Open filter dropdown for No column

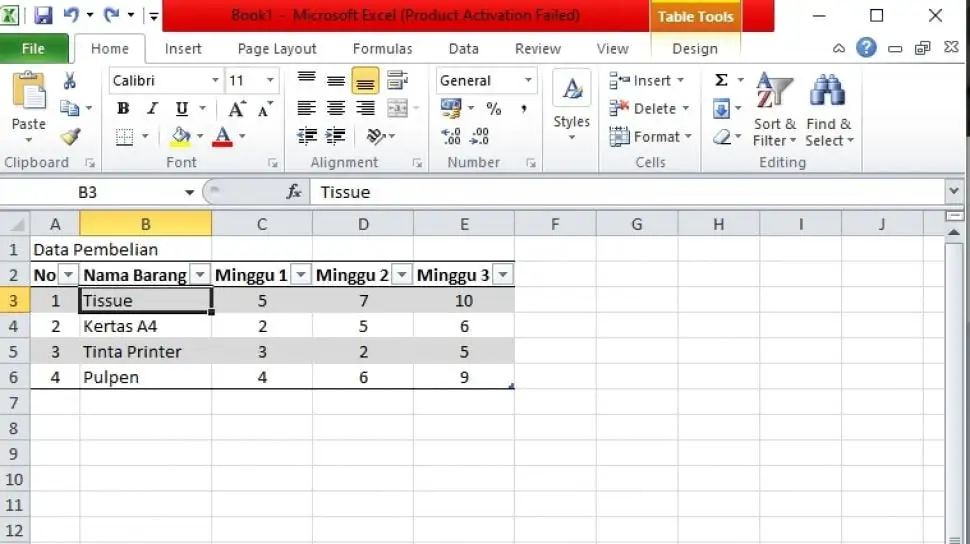click(x=68, y=274)
